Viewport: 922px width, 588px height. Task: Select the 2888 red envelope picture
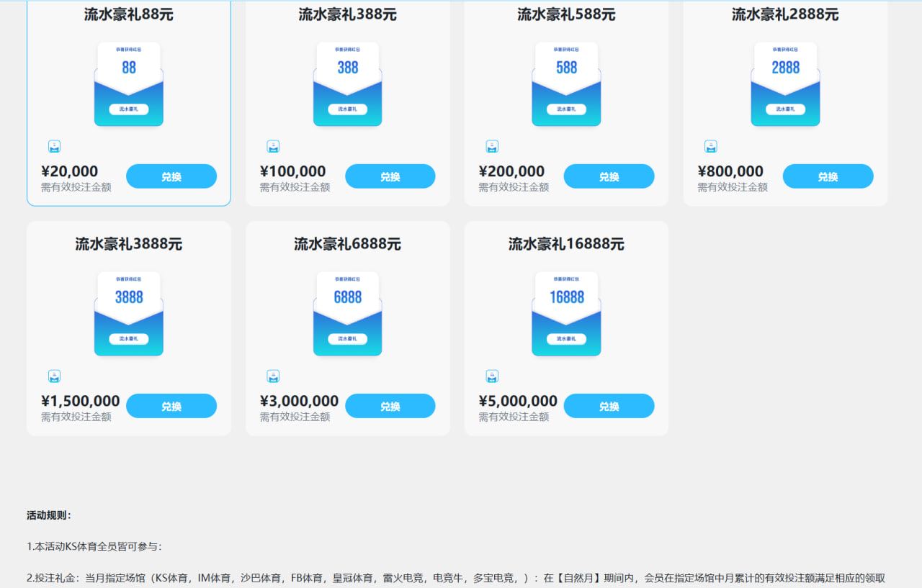(x=786, y=84)
